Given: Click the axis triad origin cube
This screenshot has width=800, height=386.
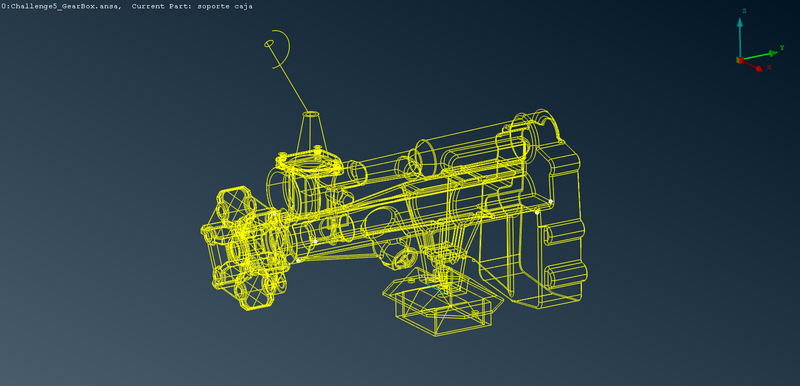Looking at the screenshot, I should [740, 60].
